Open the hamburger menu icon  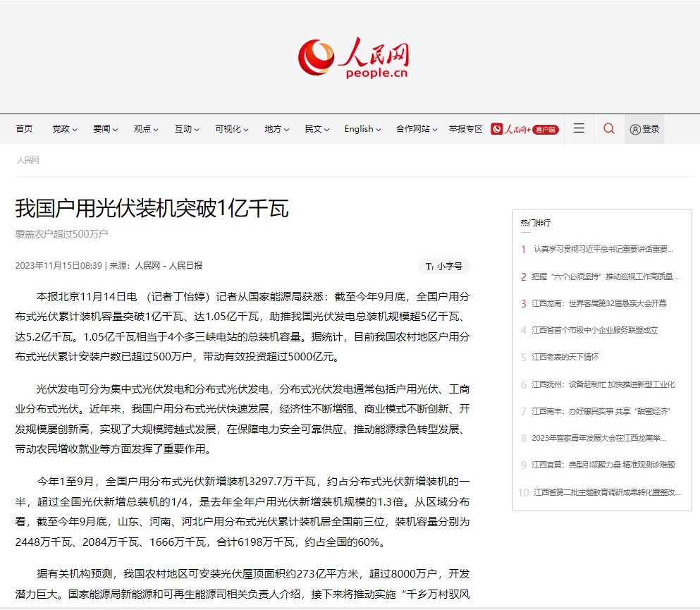tap(579, 128)
